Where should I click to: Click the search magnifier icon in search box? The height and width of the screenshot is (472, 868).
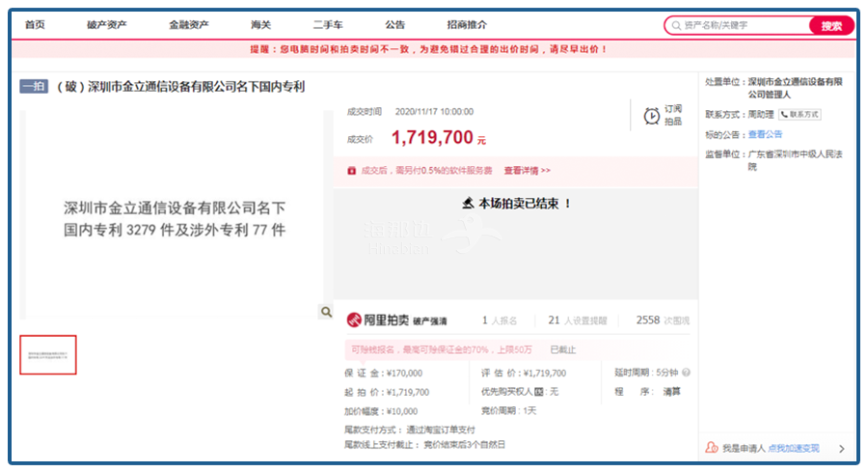click(675, 25)
